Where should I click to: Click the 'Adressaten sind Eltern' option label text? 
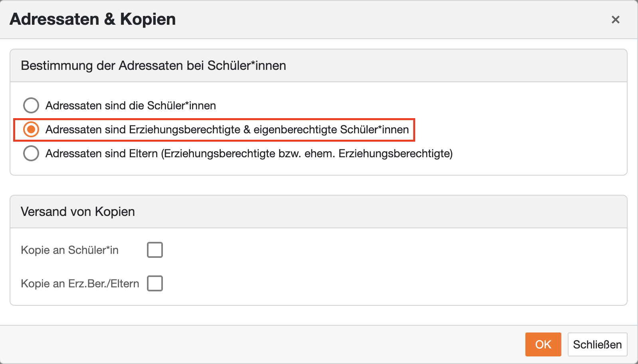pyautogui.click(x=102, y=154)
